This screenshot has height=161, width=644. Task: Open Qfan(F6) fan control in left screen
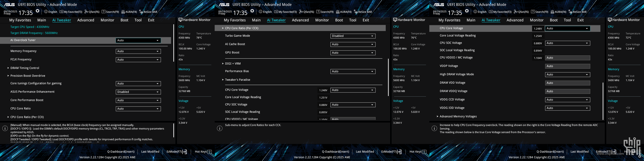coord(92,12)
